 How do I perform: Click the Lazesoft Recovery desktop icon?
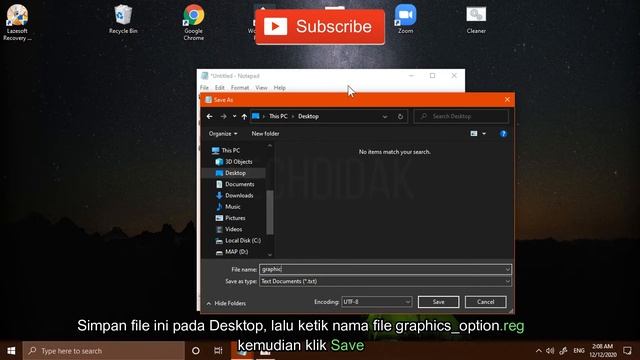[x=17, y=22]
